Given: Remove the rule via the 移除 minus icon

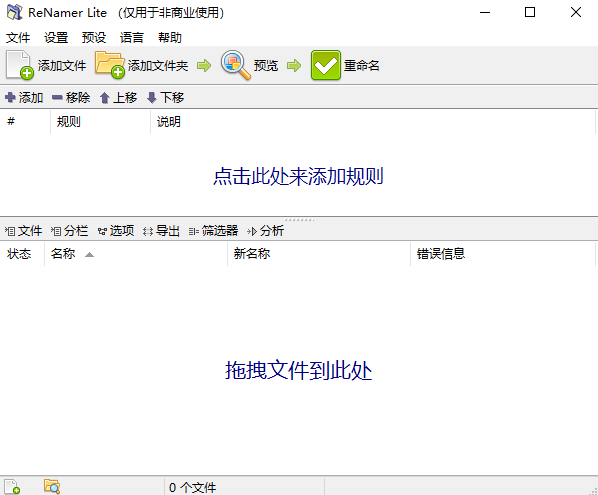Looking at the screenshot, I should tap(57, 98).
